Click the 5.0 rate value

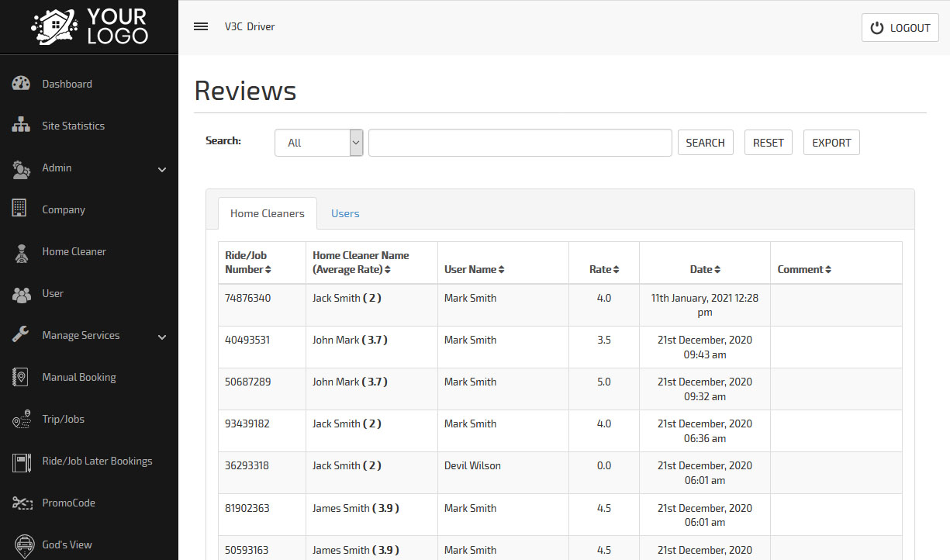point(604,382)
